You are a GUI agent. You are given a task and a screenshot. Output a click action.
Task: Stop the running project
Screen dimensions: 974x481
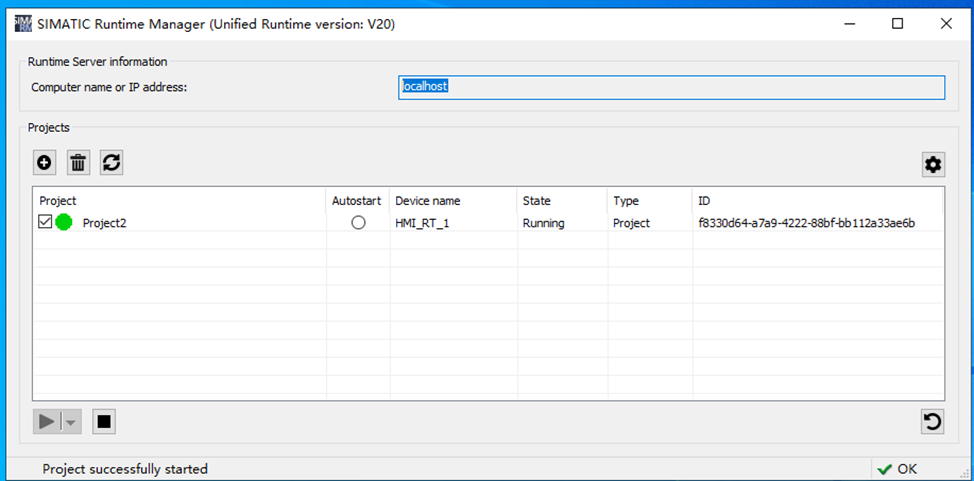(x=104, y=422)
